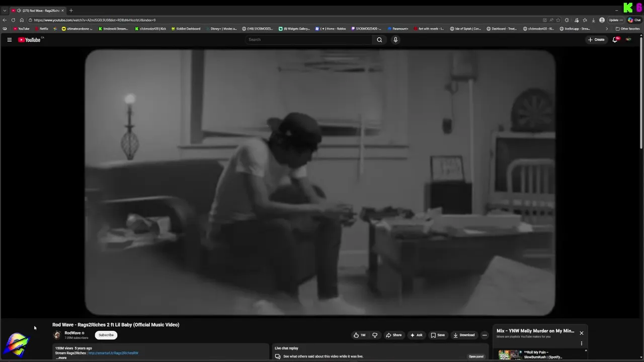Viewport: 644px width, 362px height.
Task: Close the Rod Wave tab
Action: pos(62,11)
